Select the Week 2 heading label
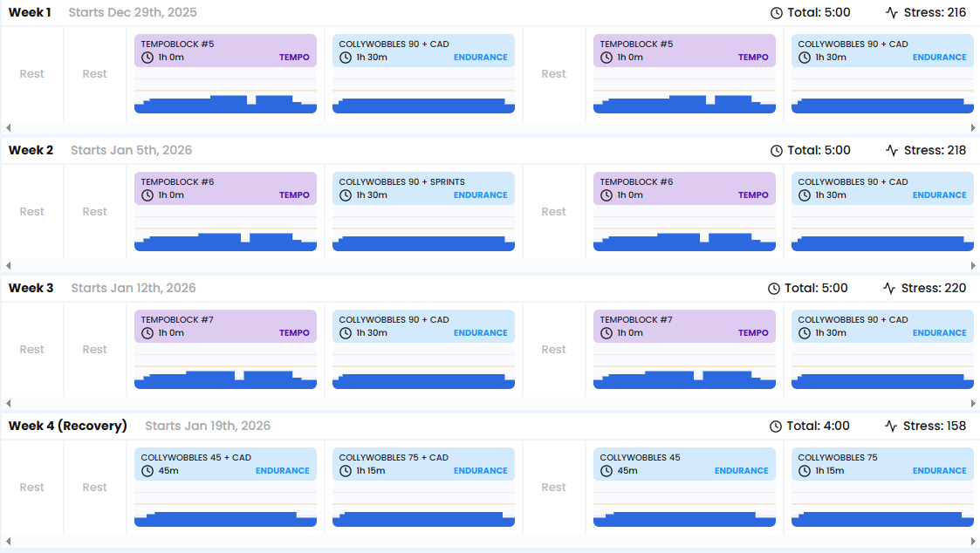Image resolution: width=980 pixels, height=553 pixels. pos(31,151)
